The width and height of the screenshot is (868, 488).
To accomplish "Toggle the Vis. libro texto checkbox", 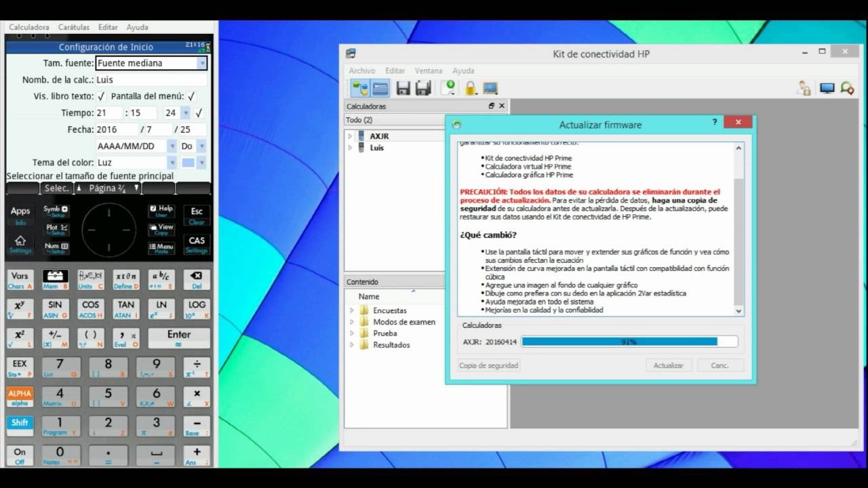I will tap(101, 96).
